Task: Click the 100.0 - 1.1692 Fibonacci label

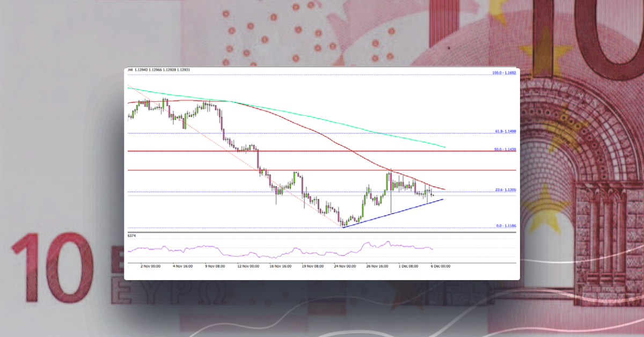Action: 503,73
